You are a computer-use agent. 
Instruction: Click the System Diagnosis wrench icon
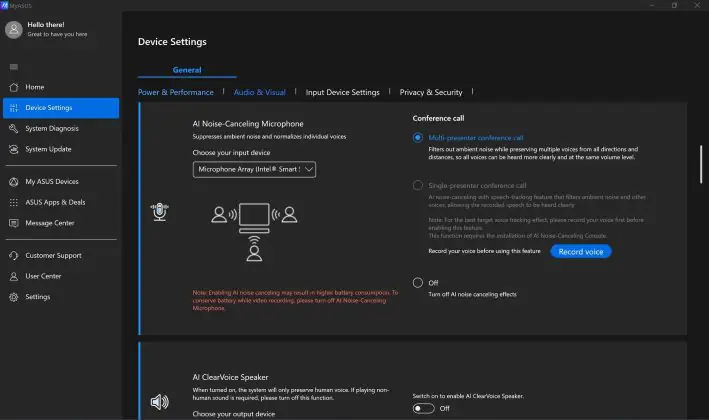tap(14, 129)
